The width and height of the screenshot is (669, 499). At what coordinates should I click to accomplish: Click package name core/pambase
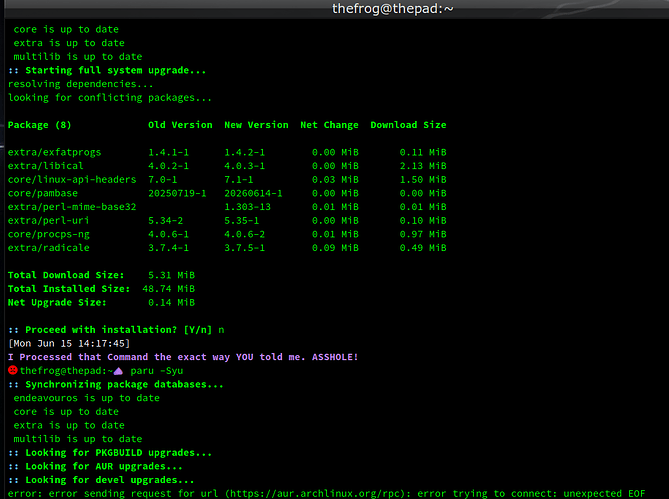pos(43,193)
